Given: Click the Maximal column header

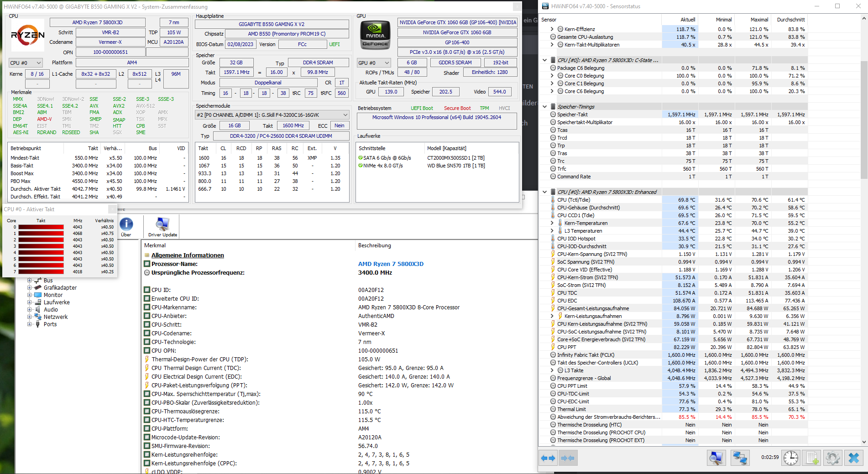Looking at the screenshot, I should coord(753,20).
